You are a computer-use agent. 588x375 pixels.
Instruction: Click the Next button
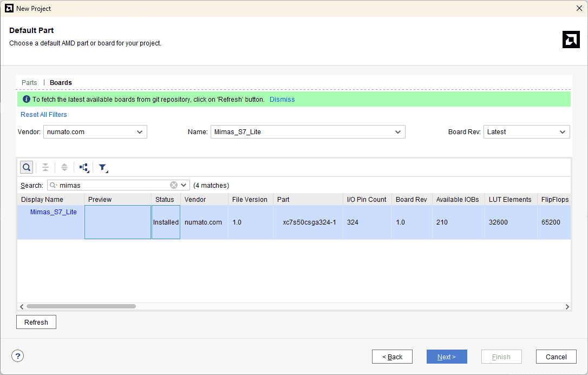click(447, 357)
